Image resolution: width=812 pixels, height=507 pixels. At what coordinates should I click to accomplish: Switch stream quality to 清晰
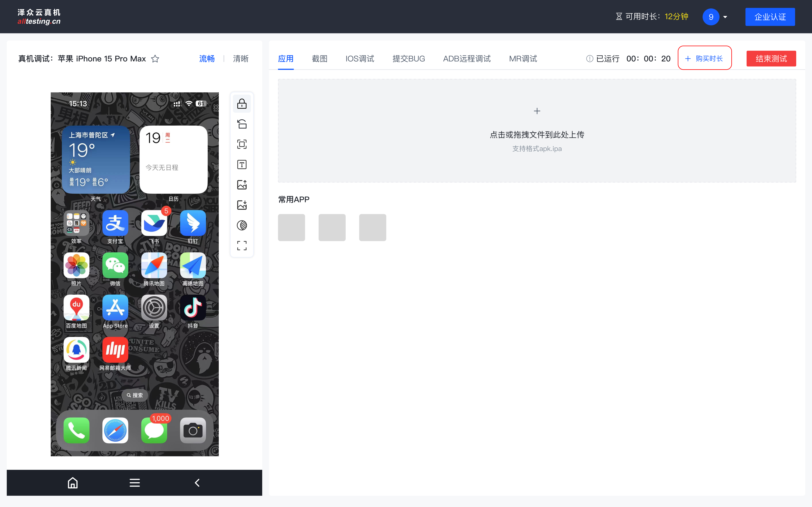(241, 59)
